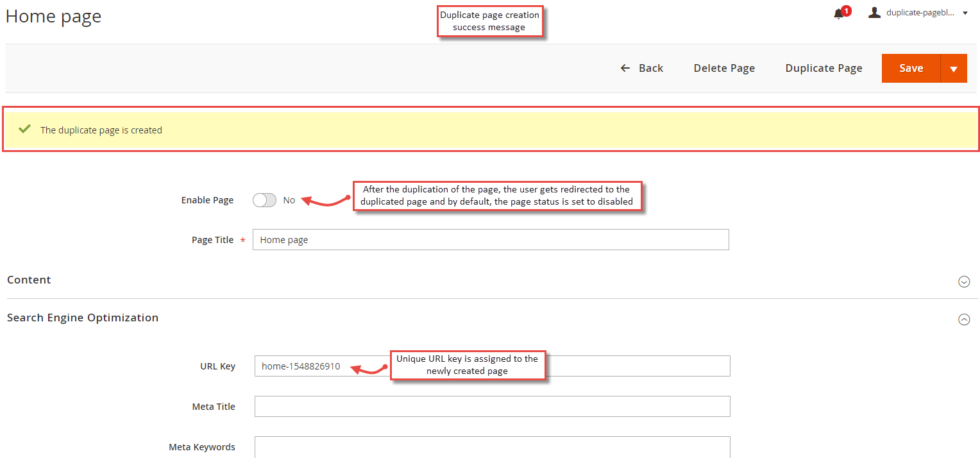This screenshot has width=980, height=458.
Task: Click the green success checkmark icon
Action: tap(24, 128)
